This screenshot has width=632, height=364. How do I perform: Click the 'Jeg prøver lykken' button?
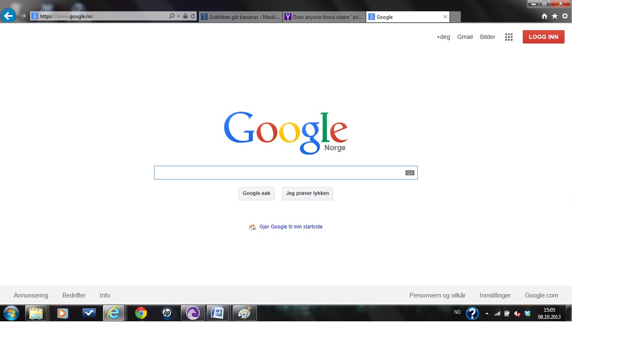pyautogui.click(x=308, y=193)
